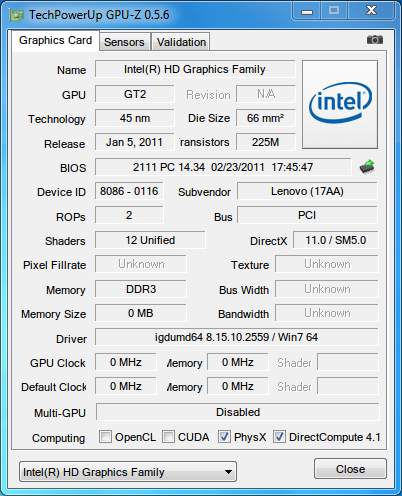Open the Intel HD Graphics Family dropdown

pos(128,472)
